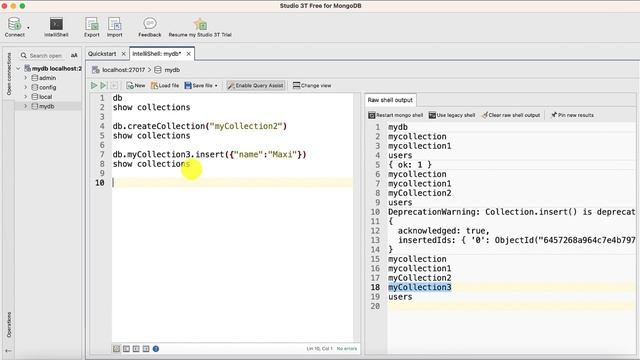Toggle Enable Query Assist

[x=256, y=85]
